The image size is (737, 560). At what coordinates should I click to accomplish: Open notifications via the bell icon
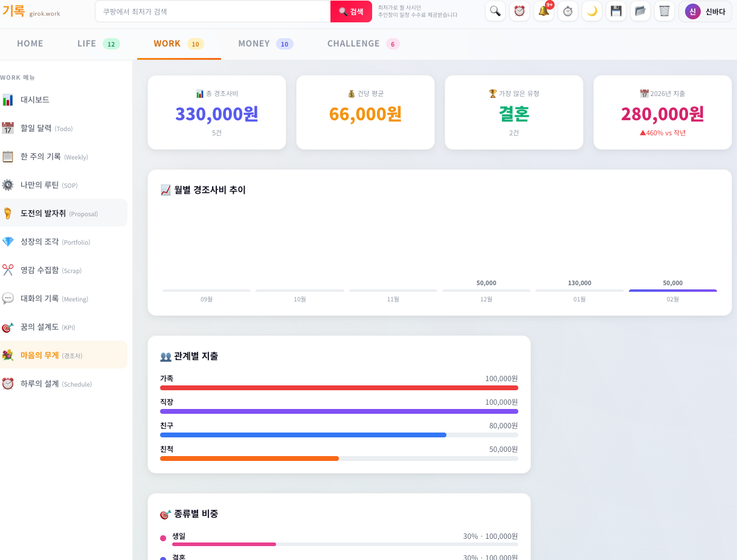(543, 11)
